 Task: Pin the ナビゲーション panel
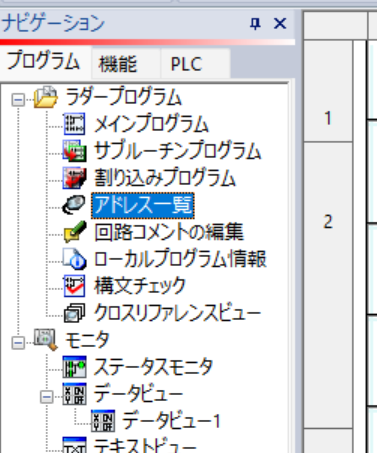tap(255, 24)
